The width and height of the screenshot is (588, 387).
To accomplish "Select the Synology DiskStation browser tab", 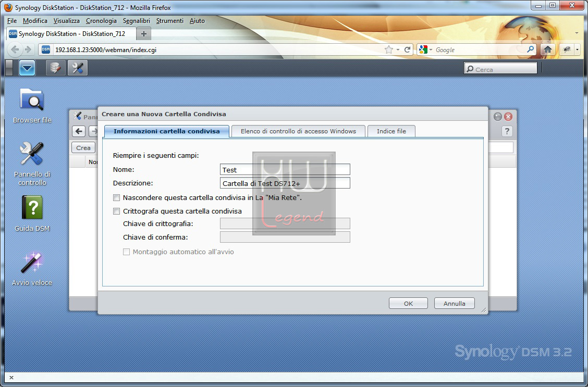I will click(x=71, y=34).
